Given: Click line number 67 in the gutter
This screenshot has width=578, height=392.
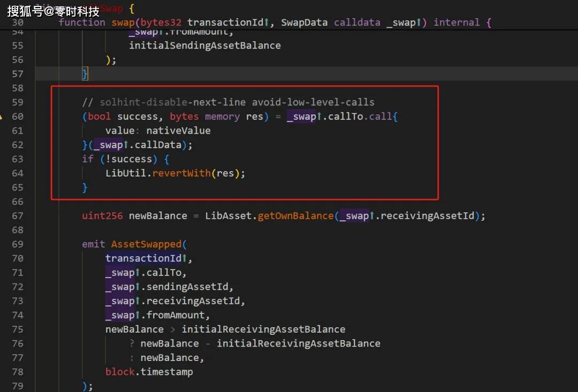Looking at the screenshot, I should click(17, 216).
